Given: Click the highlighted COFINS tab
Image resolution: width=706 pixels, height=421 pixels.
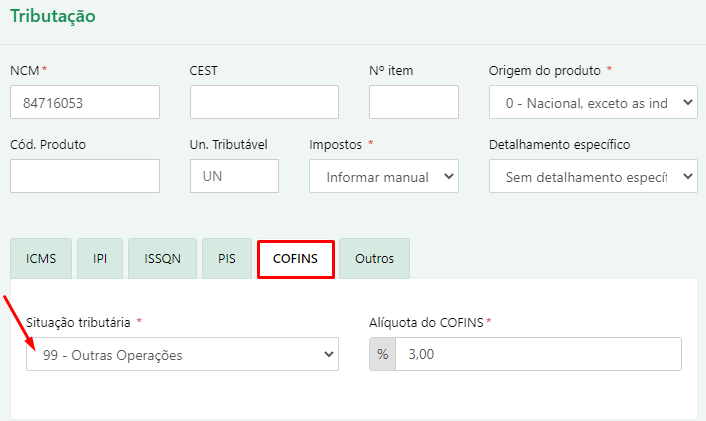Looking at the screenshot, I should tap(294, 258).
